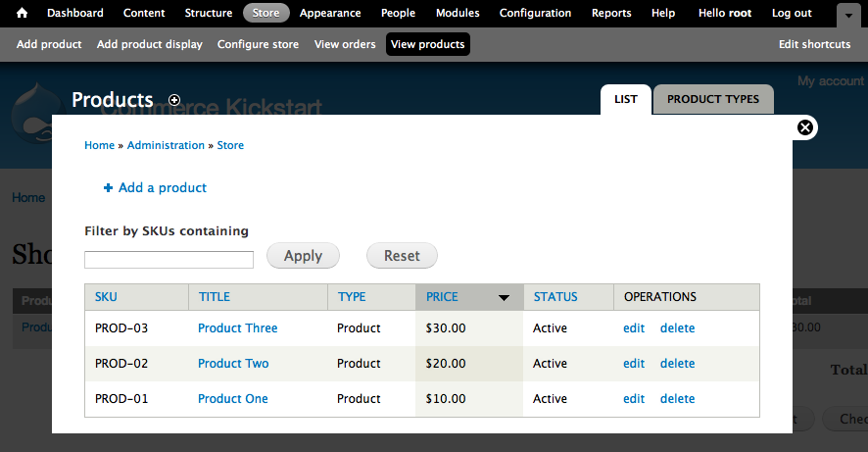Delete the PROD-03 product
The height and width of the screenshot is (452, 868).
(677, 327)
